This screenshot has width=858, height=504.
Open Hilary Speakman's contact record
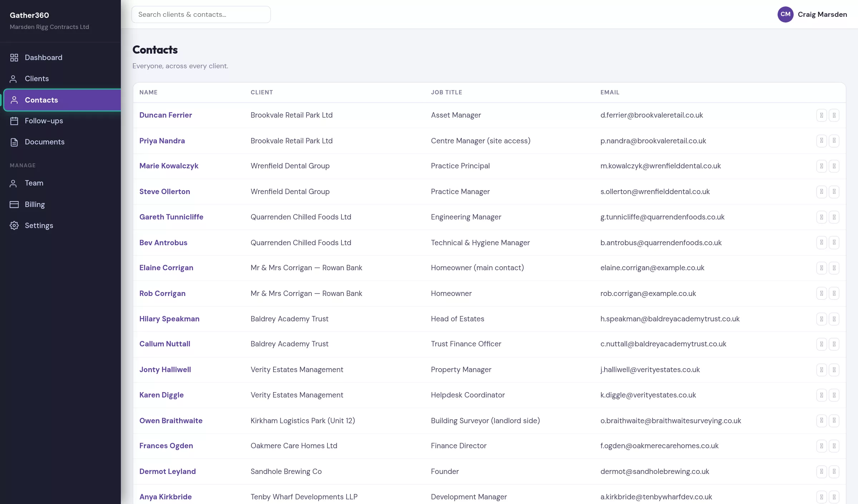(169, 319)
